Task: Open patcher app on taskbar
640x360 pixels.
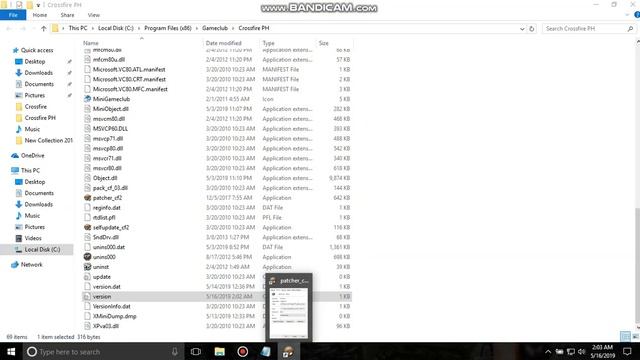Action: (288, 351)
